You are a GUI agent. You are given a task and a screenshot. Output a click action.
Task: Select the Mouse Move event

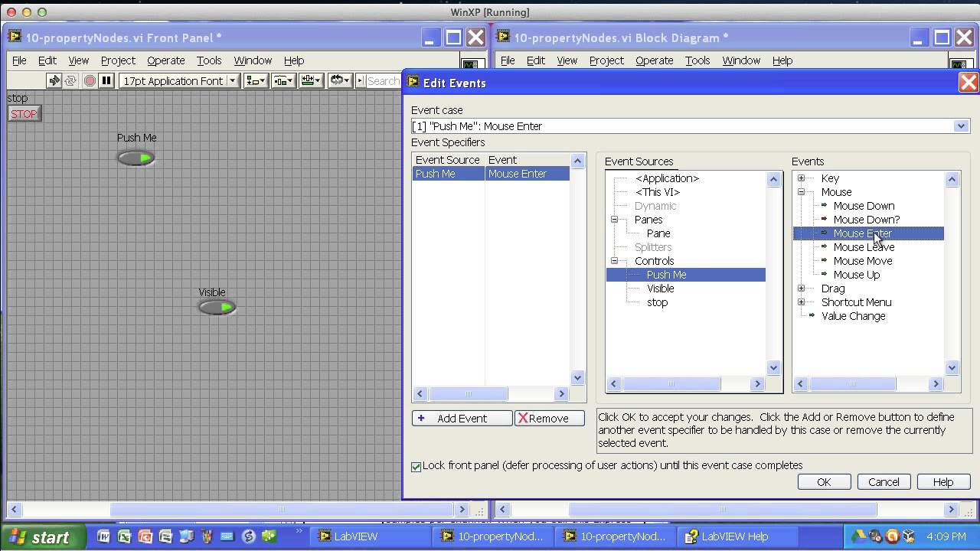(x=862, y=261)
